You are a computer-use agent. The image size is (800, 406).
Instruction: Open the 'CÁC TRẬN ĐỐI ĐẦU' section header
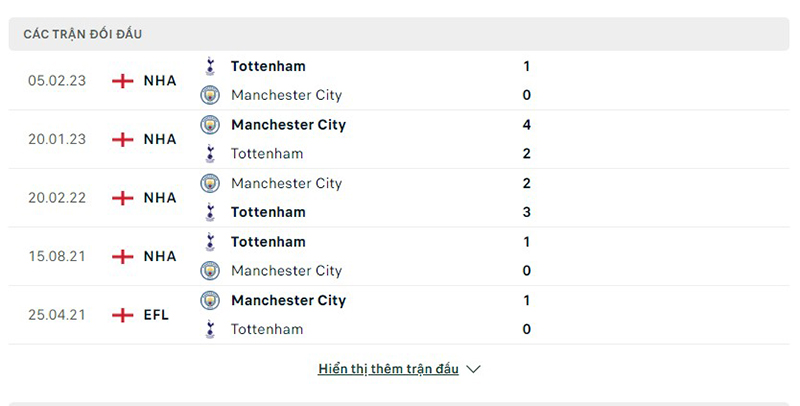(x=83, y=34)
